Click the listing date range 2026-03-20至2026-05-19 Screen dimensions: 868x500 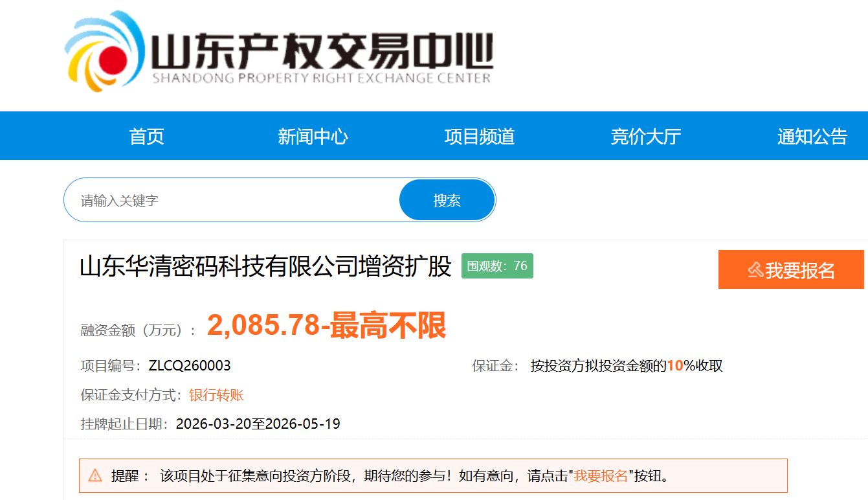click(258, 424)
